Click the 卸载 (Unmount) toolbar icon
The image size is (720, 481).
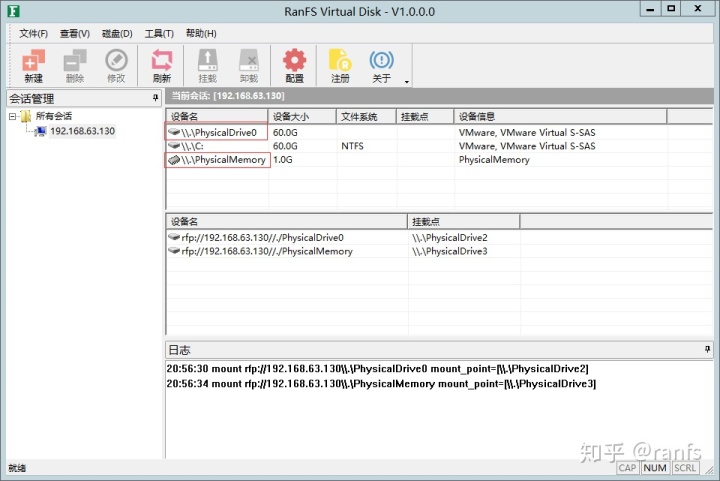tap(249, 66)
